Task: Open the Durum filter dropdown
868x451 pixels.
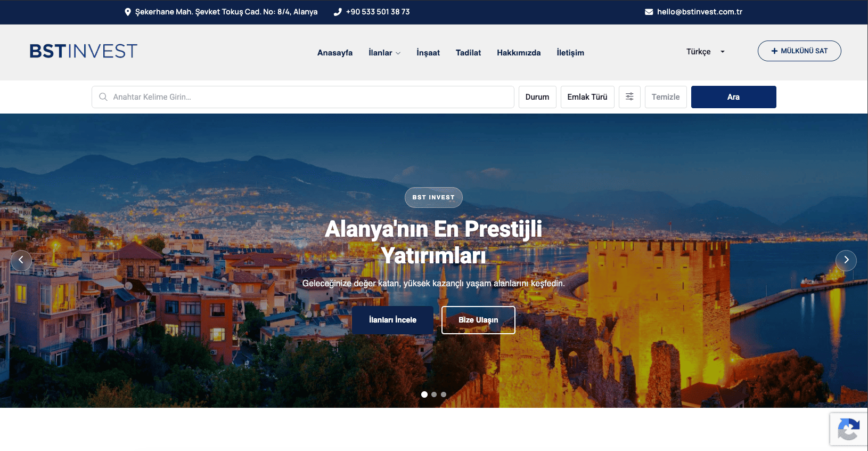Action: 537,97
